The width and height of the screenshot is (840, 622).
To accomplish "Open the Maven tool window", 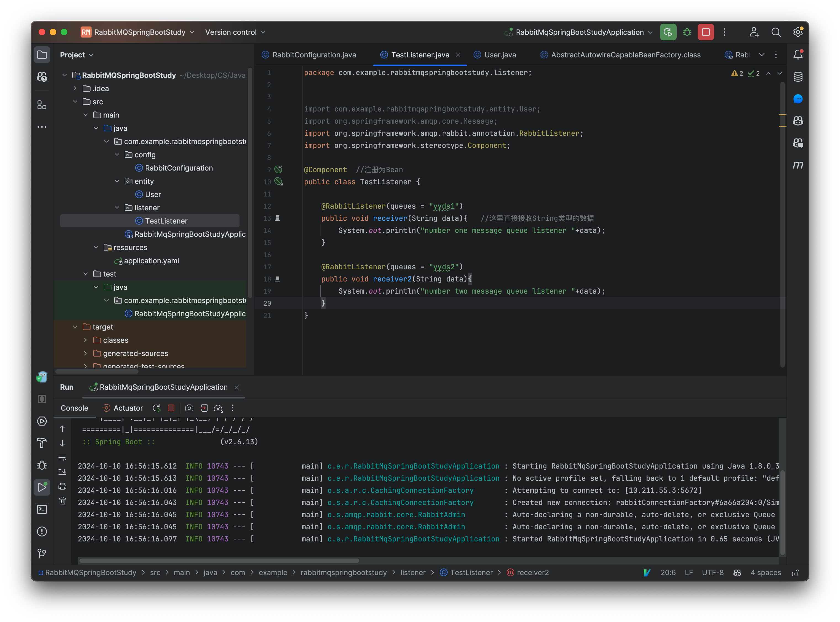I will [798, 165].
